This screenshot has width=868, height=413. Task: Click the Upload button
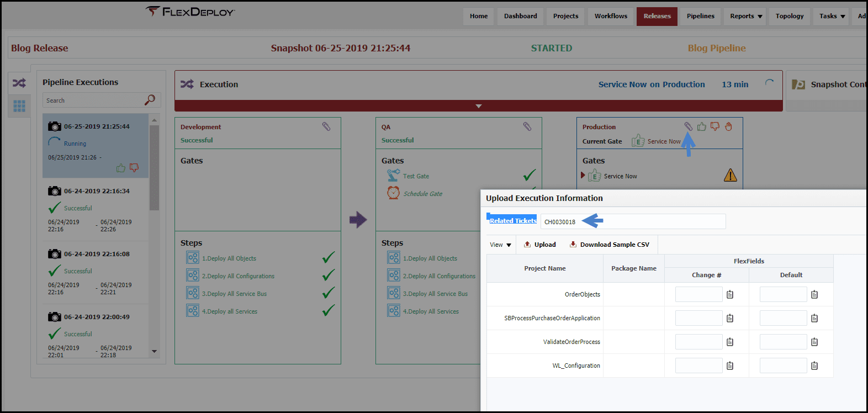pyautogui.click(x=540, y=245)
